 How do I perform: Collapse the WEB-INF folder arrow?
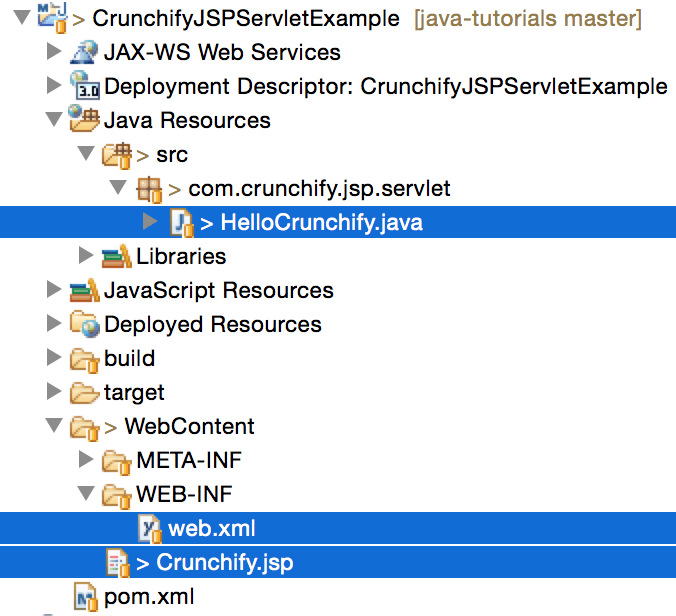(86, 495)
